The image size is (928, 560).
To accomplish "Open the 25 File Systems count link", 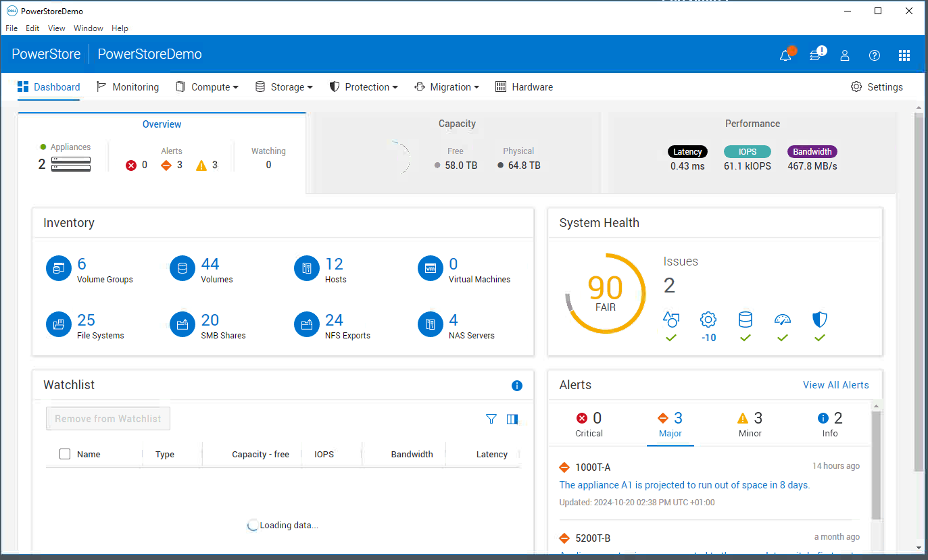I will (x=86, y=320).
